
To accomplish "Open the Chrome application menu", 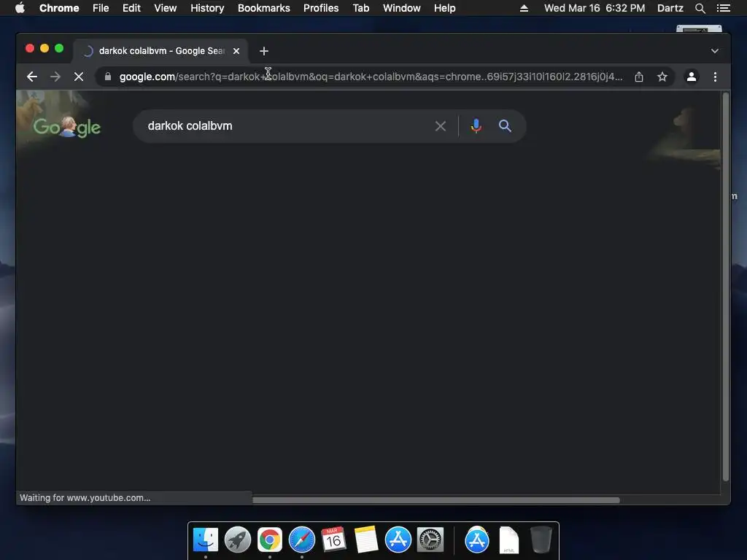I will pos(59,8).
